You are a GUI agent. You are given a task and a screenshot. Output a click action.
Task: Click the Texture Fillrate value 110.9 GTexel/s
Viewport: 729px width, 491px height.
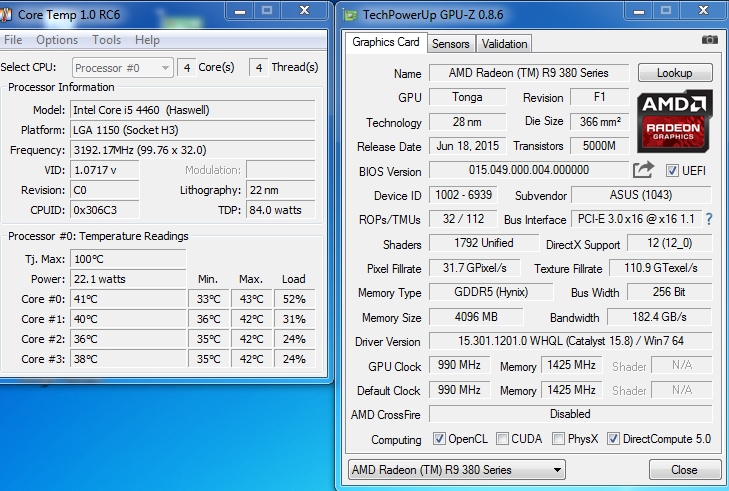[x=661, y=268]
